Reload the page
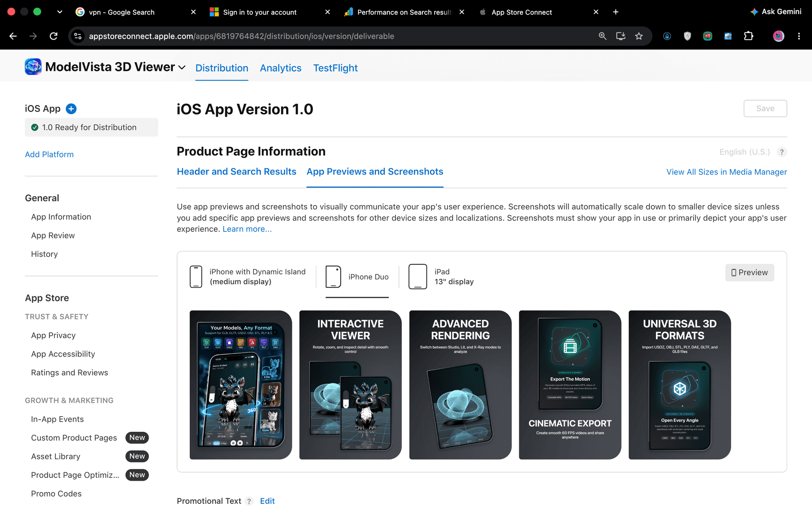Image resolution: width=812 pixels, height=508 pixels. pos(54,36)
